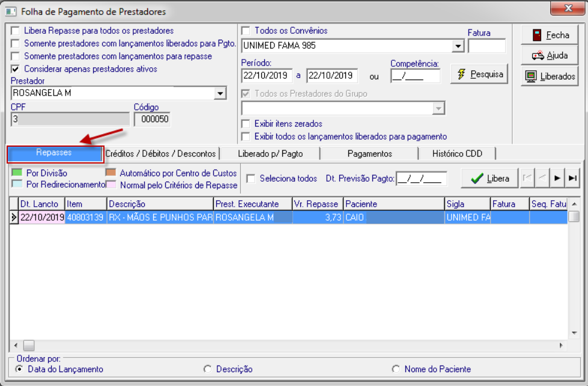Click Fatura column header in grid
588x386 pixels.
pyautogui.click(x=510, y=204)
